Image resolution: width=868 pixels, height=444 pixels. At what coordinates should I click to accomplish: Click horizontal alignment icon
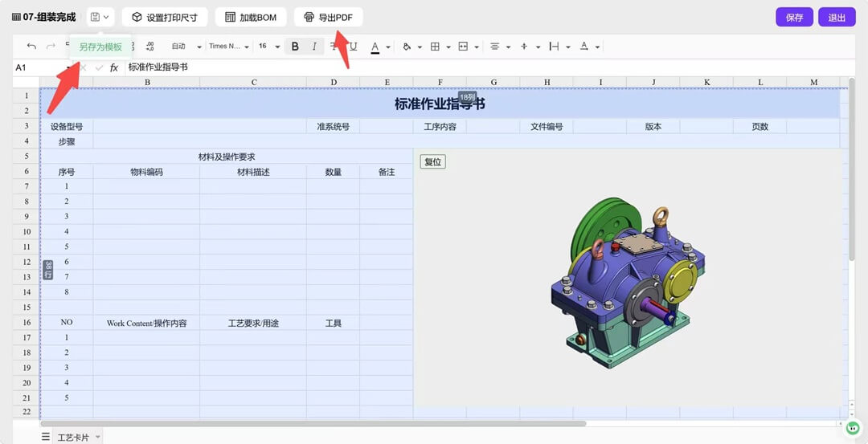495,47
